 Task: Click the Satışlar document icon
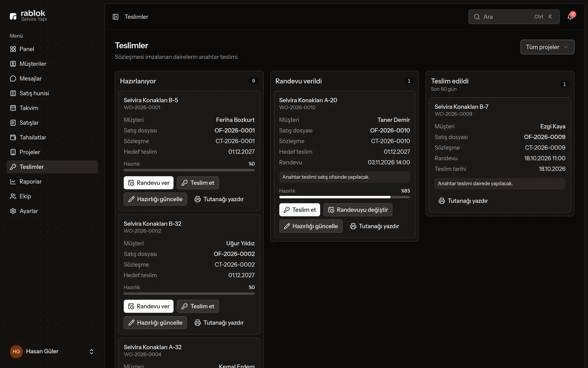(13, 123)
